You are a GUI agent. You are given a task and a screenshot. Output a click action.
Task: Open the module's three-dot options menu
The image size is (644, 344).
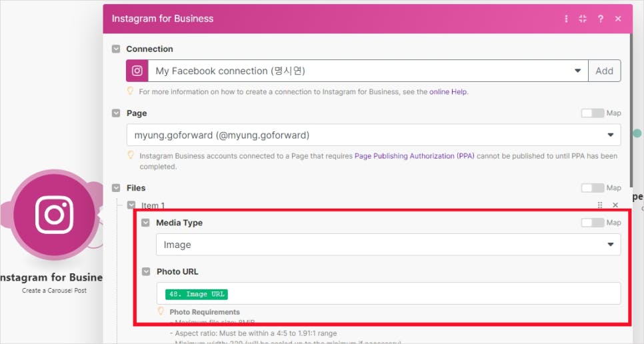point(567,19)
